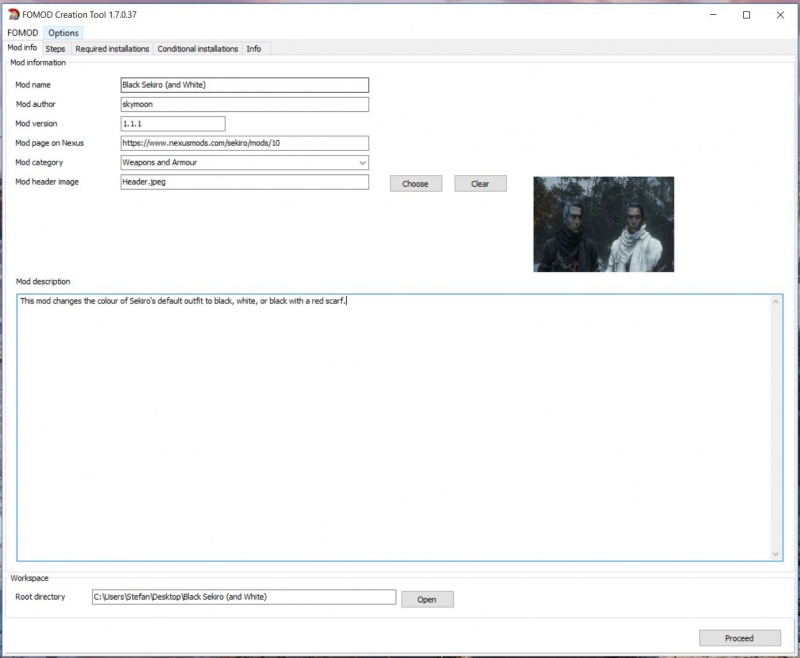Click the Mod version field

click(173, 124)
